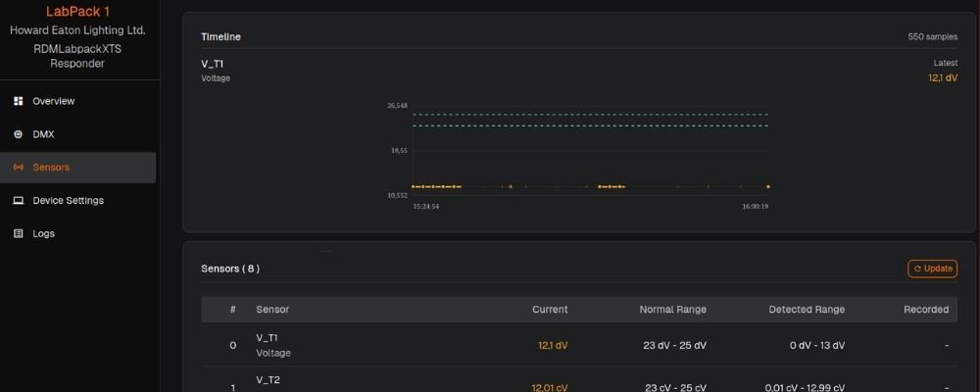Click the 12,1 dV current value in table
Screen dimensions: 980x392
tap(553, 345)
